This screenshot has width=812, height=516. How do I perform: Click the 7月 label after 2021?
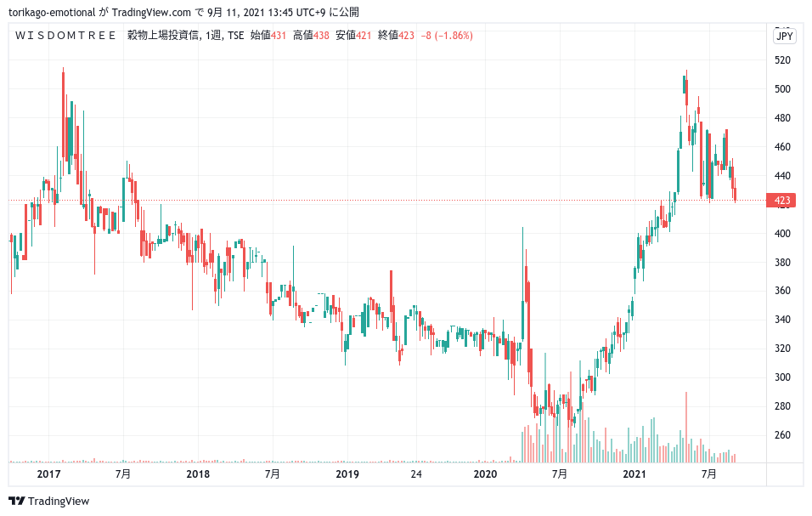point(709,474)
